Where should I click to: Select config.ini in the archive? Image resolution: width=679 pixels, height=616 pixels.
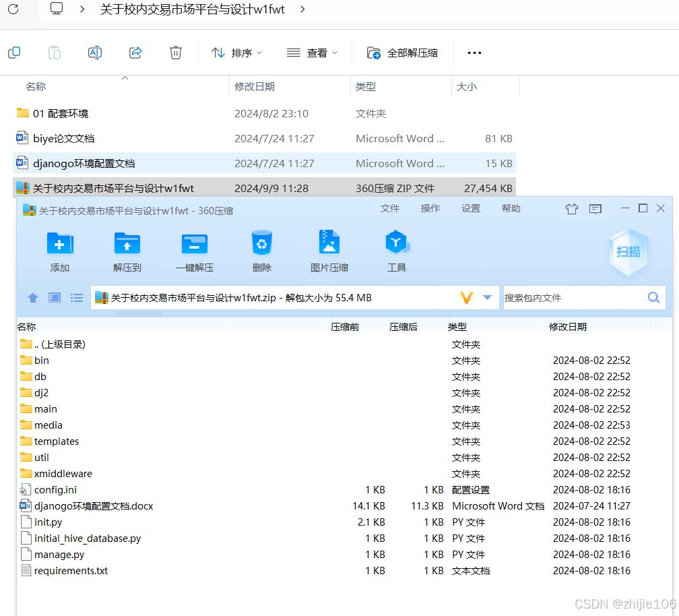pyautogui.click(x=48, y=490)
